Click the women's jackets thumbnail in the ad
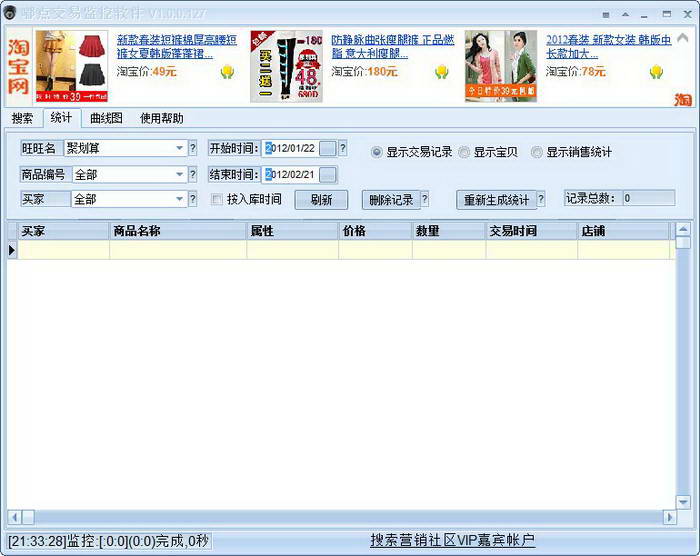 tap(501, 66)
